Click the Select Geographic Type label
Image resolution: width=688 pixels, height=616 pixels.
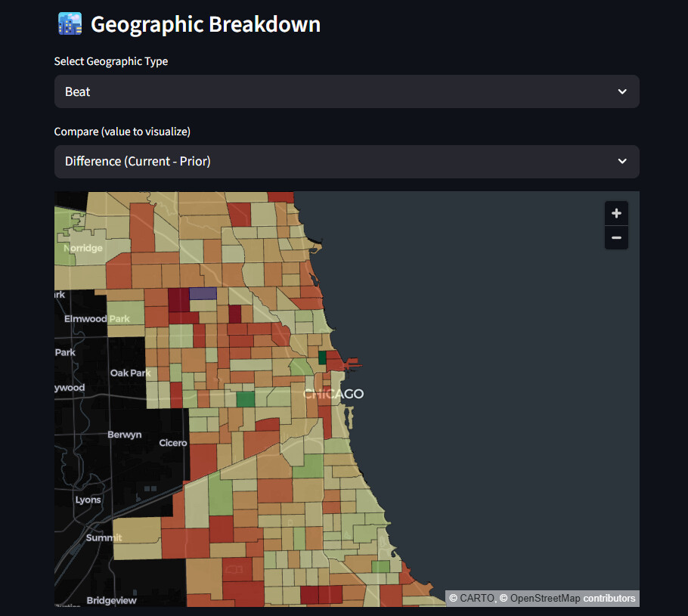coord(111,61)
